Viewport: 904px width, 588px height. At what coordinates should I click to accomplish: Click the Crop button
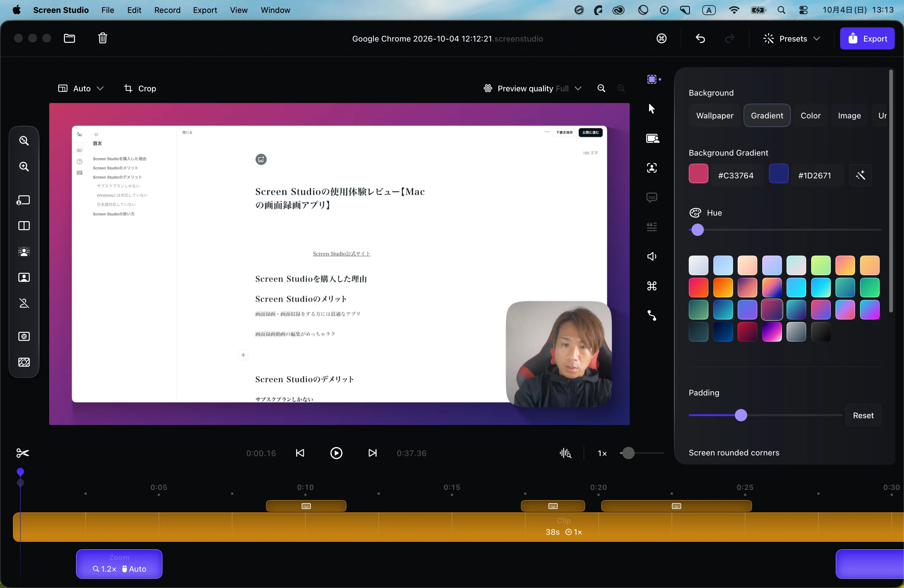coord(140,89)
